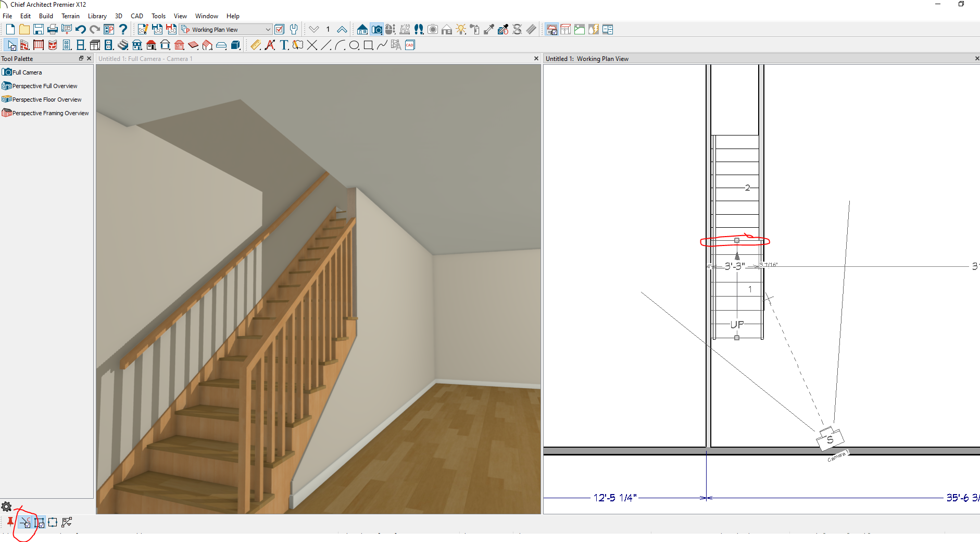This screenshot has width=980, height=542.
Task: Select the Material Eyedropper tool
Action: pos(489,30)
